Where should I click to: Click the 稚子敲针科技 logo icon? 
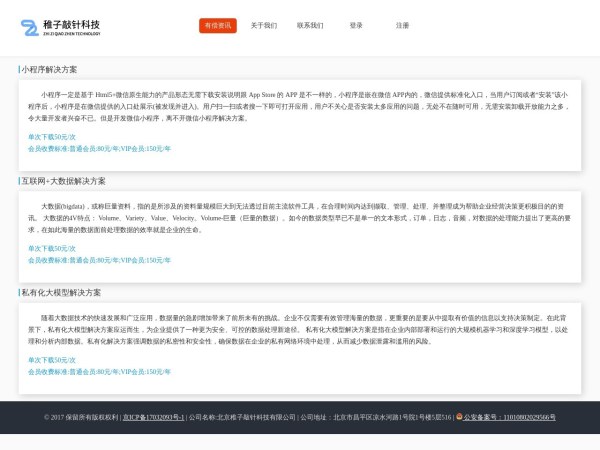tap(29, 27)
